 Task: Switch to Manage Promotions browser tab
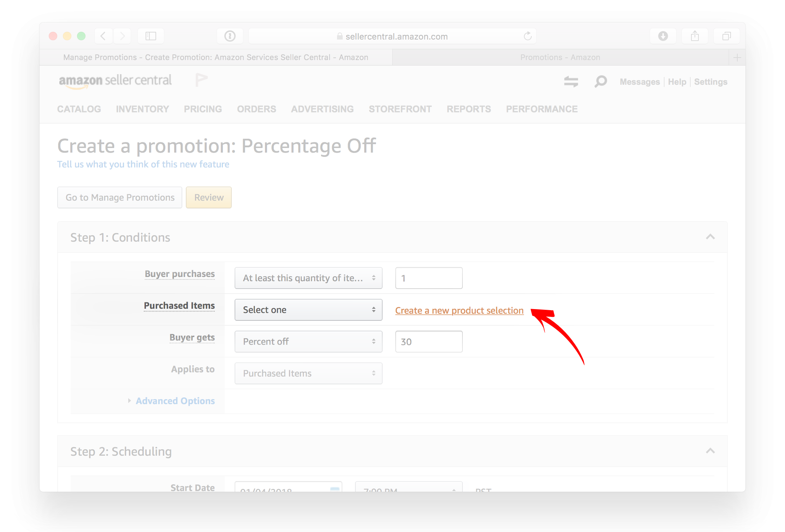tap(216, 57)
